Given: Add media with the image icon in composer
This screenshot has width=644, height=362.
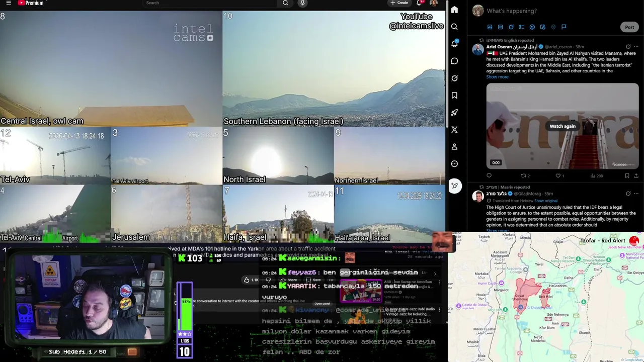Looking at the screenshot, I should click(x=490, y=27).
